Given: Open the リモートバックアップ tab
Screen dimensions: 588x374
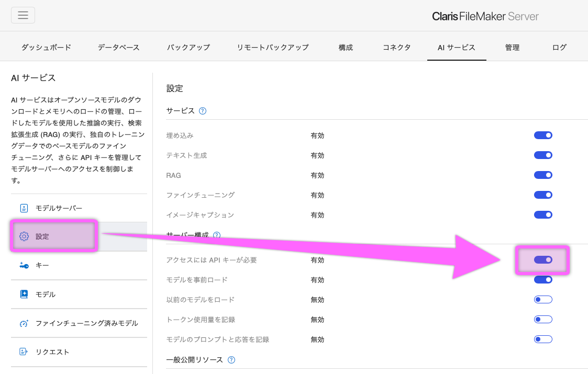Looking at the screenshot, I should (x=273, y=47).
